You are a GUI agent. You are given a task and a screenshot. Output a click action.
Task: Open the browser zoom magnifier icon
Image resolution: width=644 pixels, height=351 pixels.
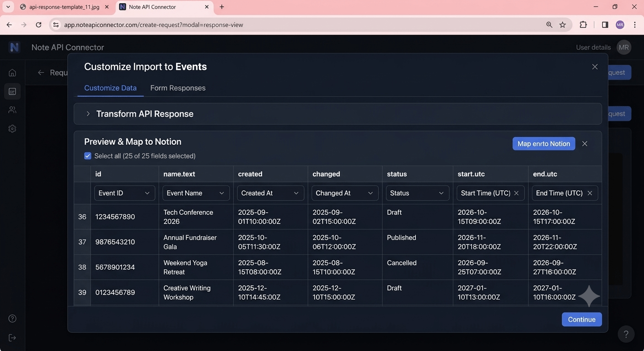pos(549,25)
